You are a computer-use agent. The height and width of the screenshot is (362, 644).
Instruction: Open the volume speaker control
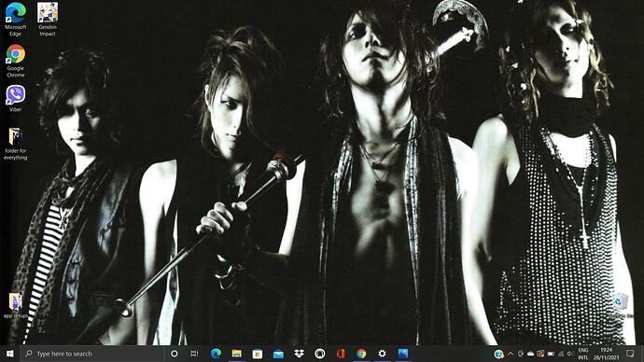coord(569,354)
